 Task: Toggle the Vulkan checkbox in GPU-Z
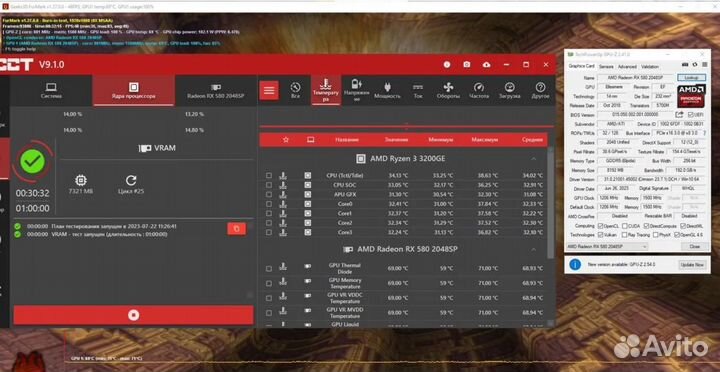[601, 235]
